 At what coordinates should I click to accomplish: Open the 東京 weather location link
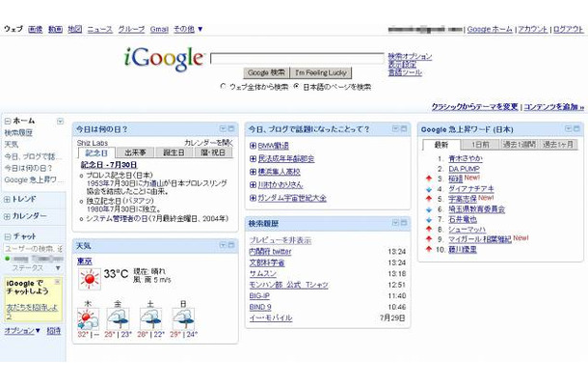(85, 261)
